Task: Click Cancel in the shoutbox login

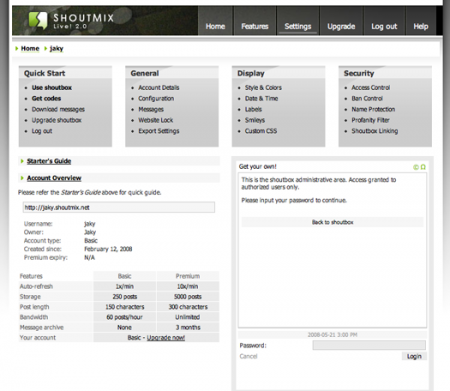Action: pyautogui.click(x=248, y=356)
